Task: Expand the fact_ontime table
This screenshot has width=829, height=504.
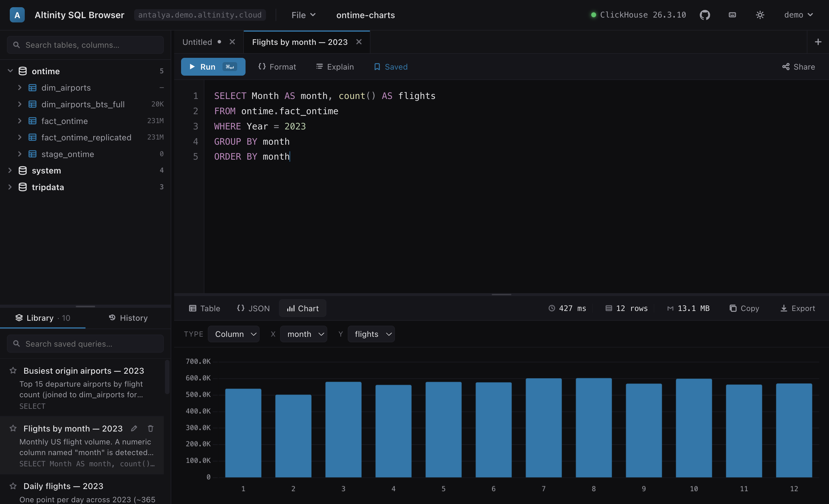Action: click(x=20, y=121)
